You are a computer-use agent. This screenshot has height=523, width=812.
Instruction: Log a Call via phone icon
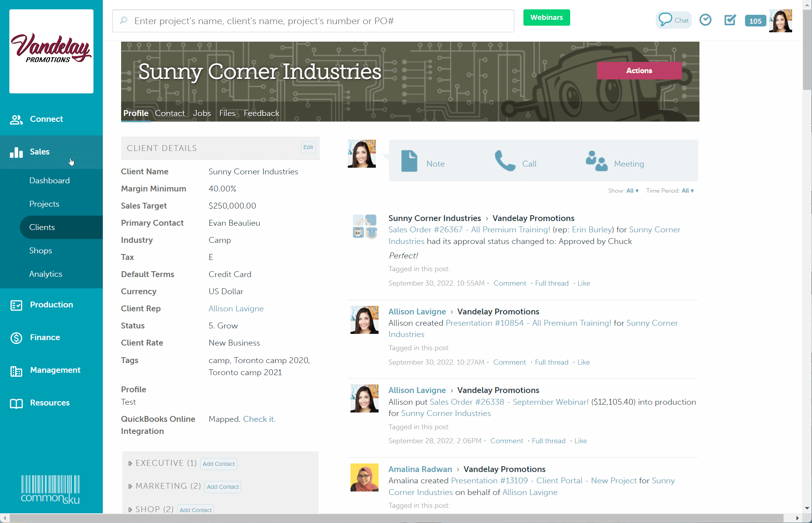(x=505, y=161)
